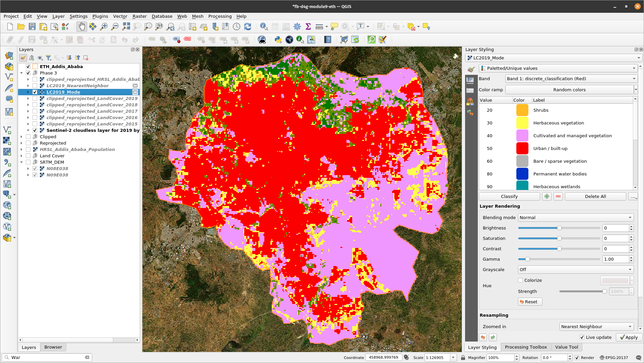Select the Processing menu item
Image resolution: width=644 pixels, height=363 pixels.
pyautogui.click(x=220, y=16)
